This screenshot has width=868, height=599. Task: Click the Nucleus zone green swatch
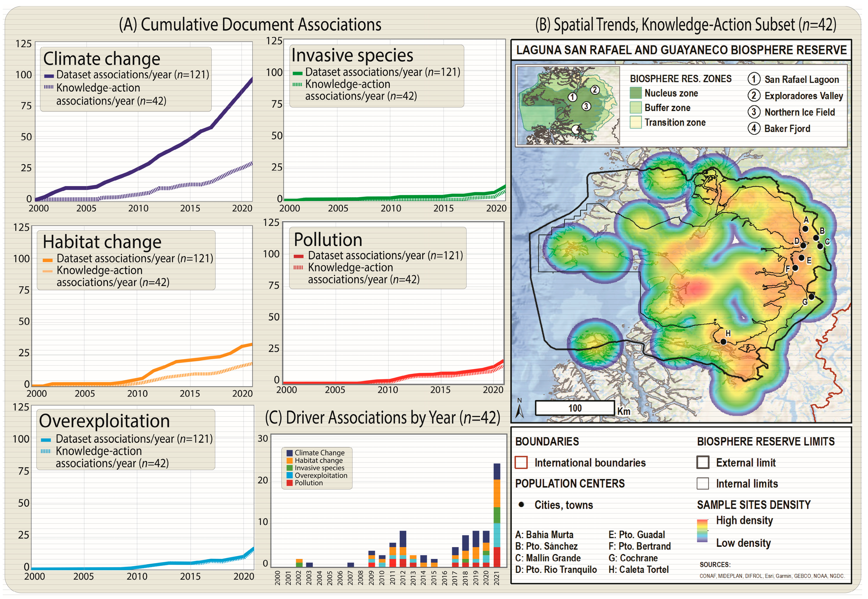click(636, 93)
